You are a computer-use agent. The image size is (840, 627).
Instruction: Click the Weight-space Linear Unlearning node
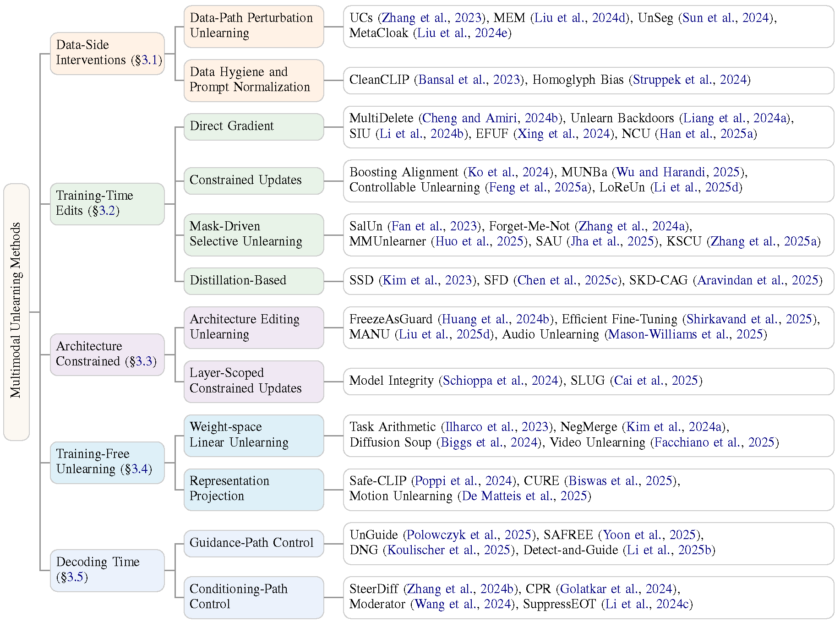pos(253,435)
